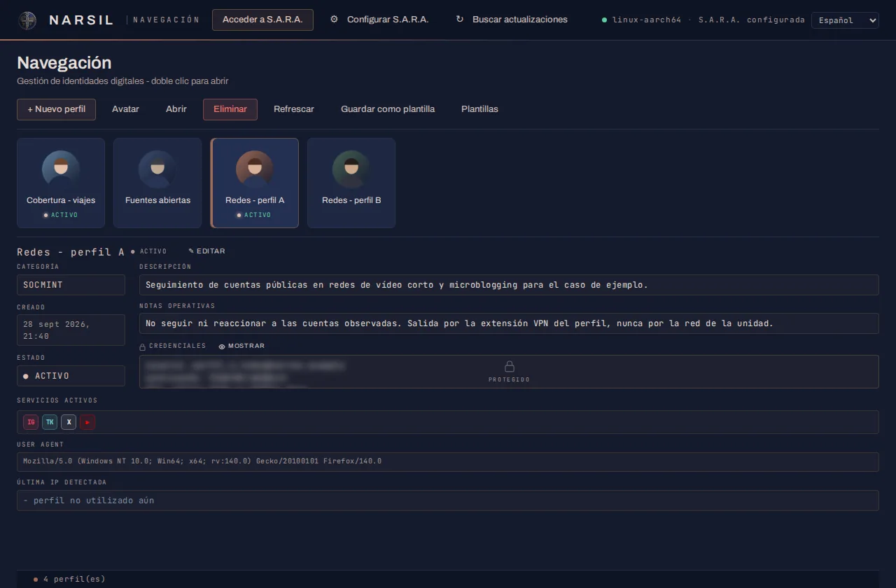Click the User Agent Mozilla/5.0 field
Screen dimensions: 896x588
(448, 462)
